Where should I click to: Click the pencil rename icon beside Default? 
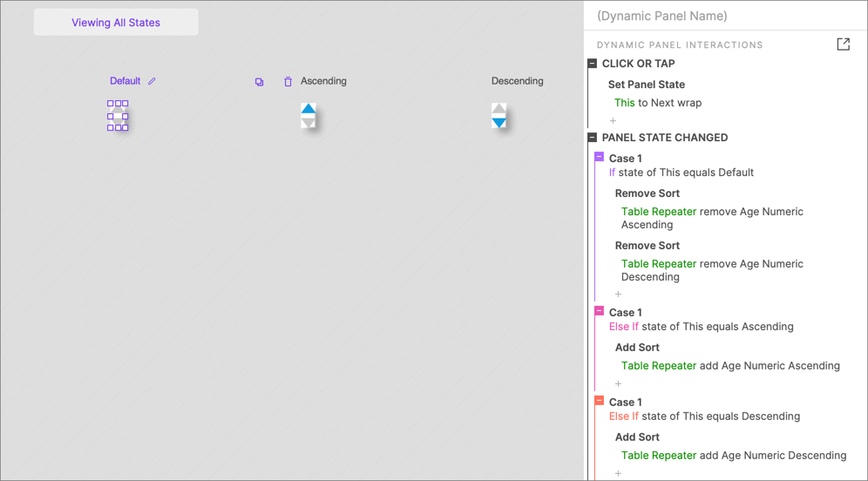(152, 81)
